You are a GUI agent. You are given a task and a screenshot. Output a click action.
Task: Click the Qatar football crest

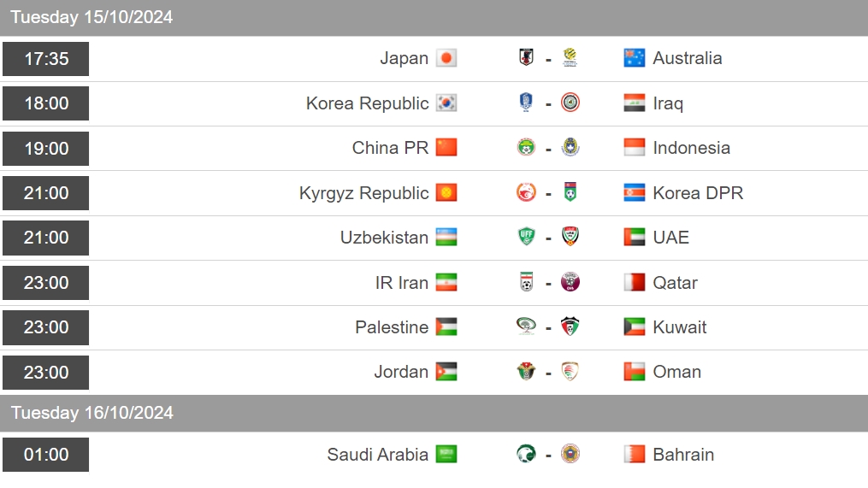(x=570, y=282)
